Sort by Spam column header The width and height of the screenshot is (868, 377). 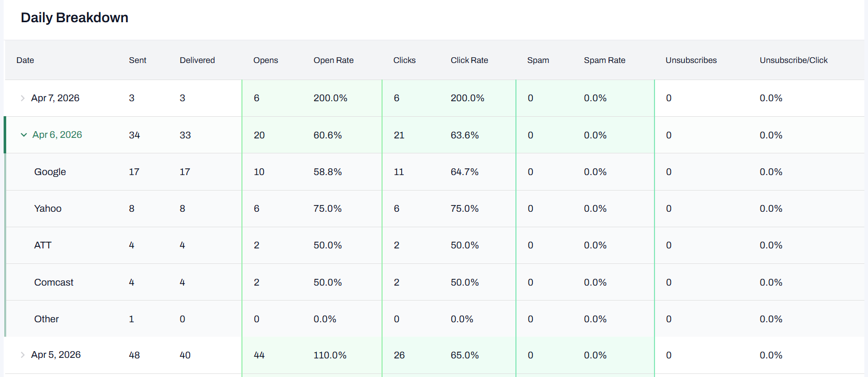pyautogui.click(x=538, y=60)
